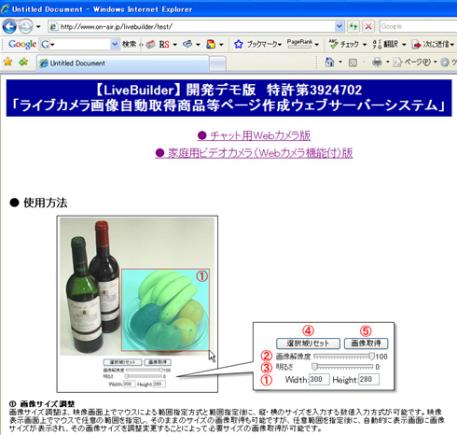Click the Google toolbar Bookmarks star
This screenshot has height=435, width=457.
pos(238,44)
